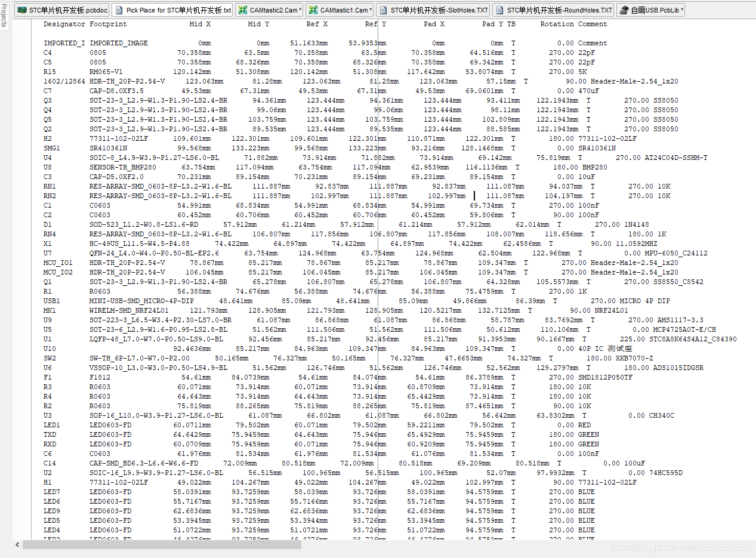The height and width of the screenshot is (558, 756).
Task: Select Pick Place for STC单片机开发板.txt tab
Action: tap(172, 10)
